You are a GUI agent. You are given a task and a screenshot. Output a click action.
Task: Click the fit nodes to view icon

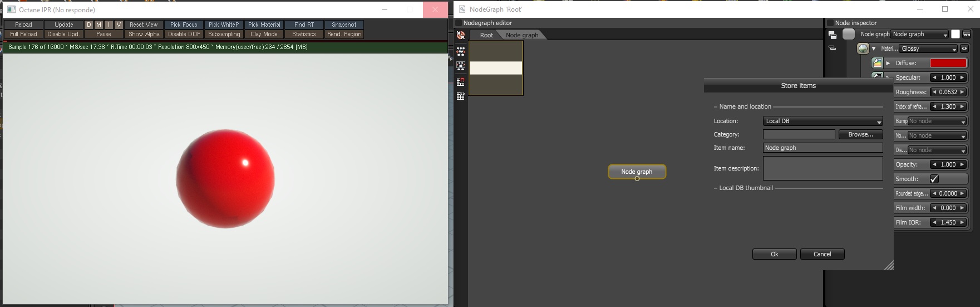[461, 66]
